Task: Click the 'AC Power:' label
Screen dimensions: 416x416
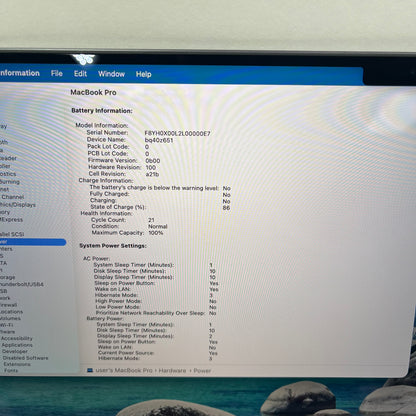Action: [97, 258]
